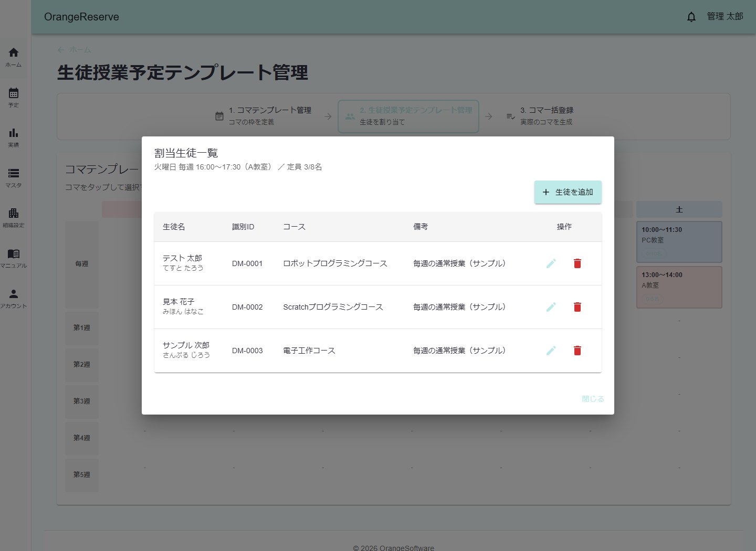Image resolution: width=756 pixels, height=551 pixels.
Task: Edit the サンプル 次郎 row
Action: tap(551, 351)
